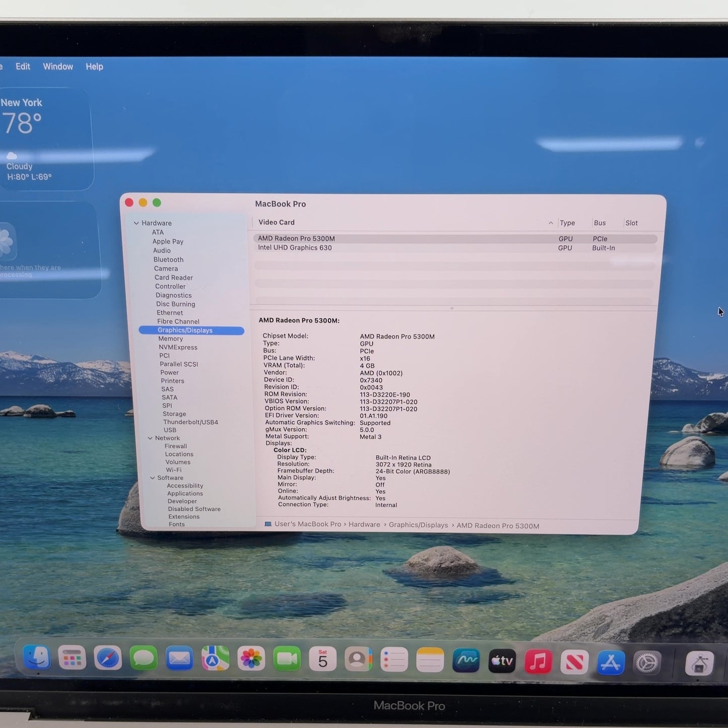The width and height of the screenshot is (728, 728).
Task: Click Graphics/Displays in the bottom path bar
Action: (418, 525)
